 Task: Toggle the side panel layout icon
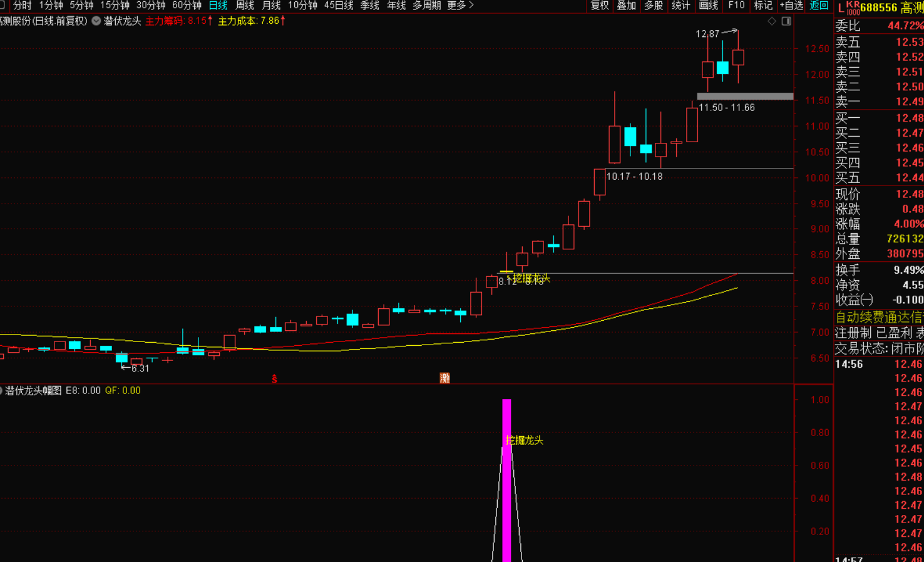click(x=786, y=21)
